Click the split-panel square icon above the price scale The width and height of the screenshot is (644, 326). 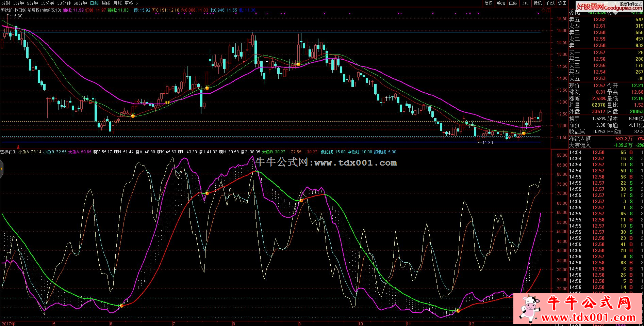[x=548, y=11]
